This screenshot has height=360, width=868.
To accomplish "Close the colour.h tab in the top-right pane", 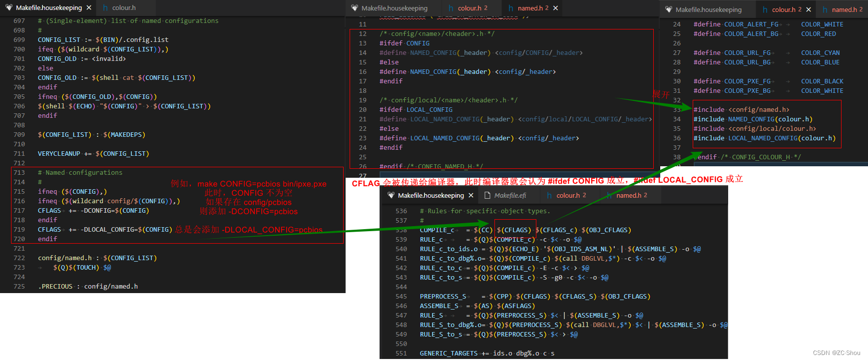I will click(809, 9).
